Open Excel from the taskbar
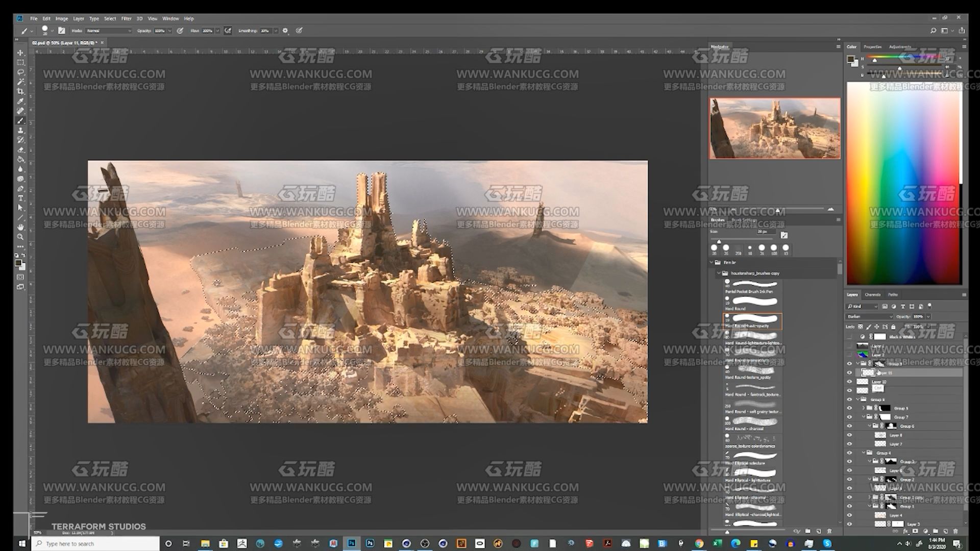This screenshot has height=551, width=980. 717,543
